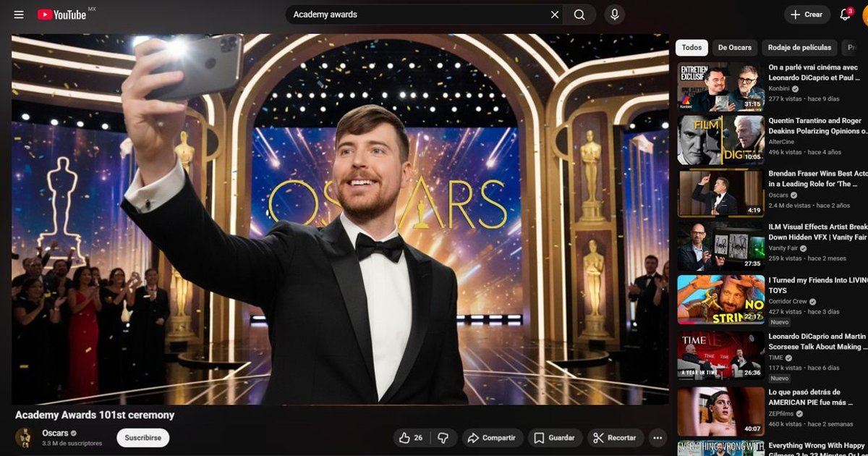
Task: Select the Todos filter chip
Action: [692, 48]
